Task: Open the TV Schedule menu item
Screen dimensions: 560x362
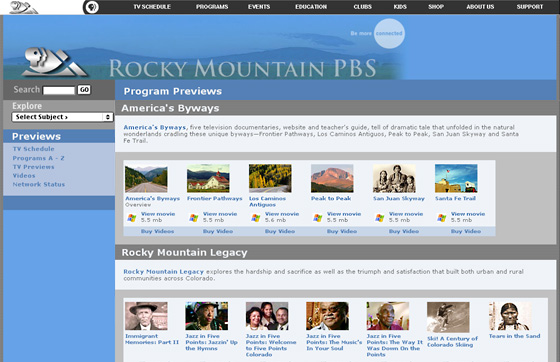Action: pos(152,7)
